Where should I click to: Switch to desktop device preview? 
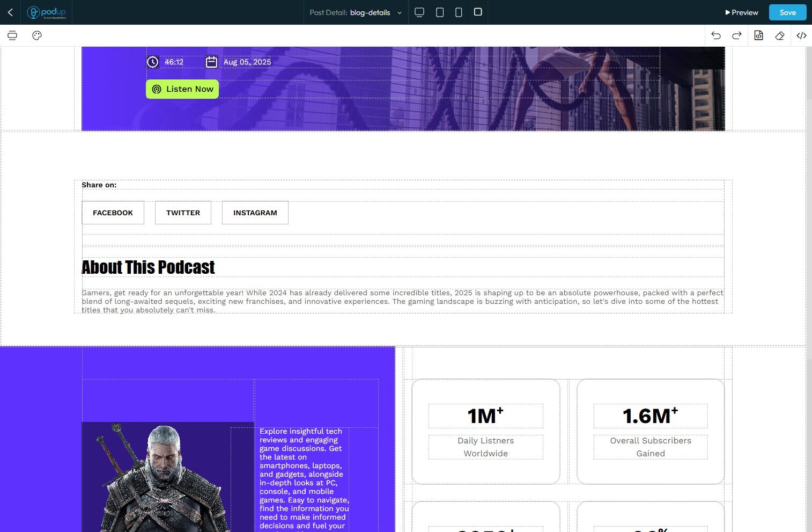[419, 12]
